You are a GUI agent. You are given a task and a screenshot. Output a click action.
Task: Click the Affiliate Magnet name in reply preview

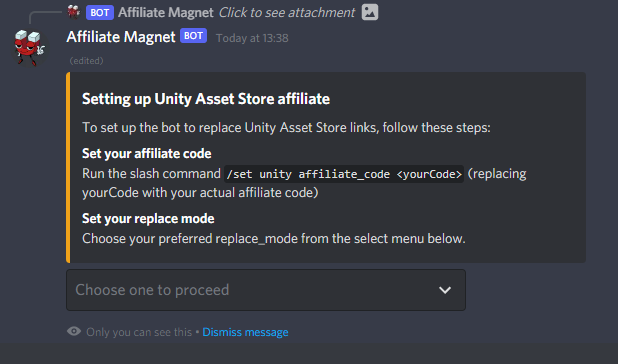point(166,13)
